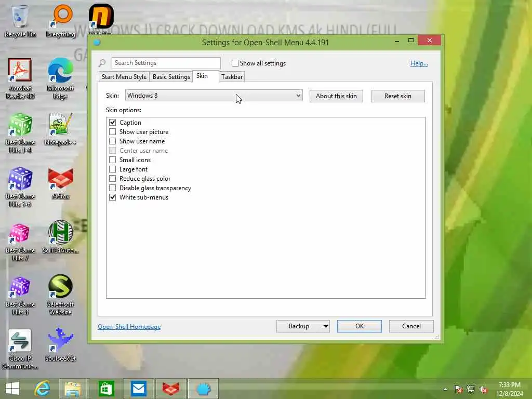Open Best Game Hits 5-6 desktop icon
532x399 pixels.
click(20, 187)
